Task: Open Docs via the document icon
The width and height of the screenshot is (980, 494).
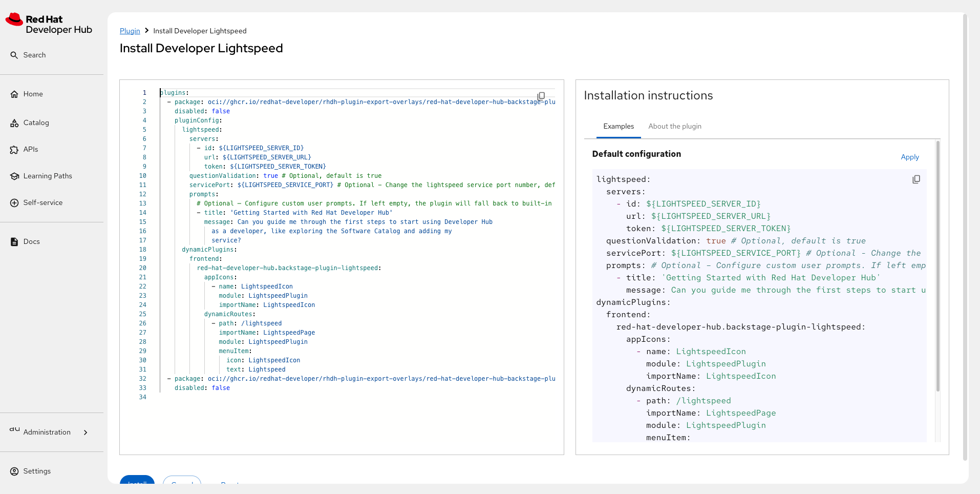Action: [x=14, y=242]
